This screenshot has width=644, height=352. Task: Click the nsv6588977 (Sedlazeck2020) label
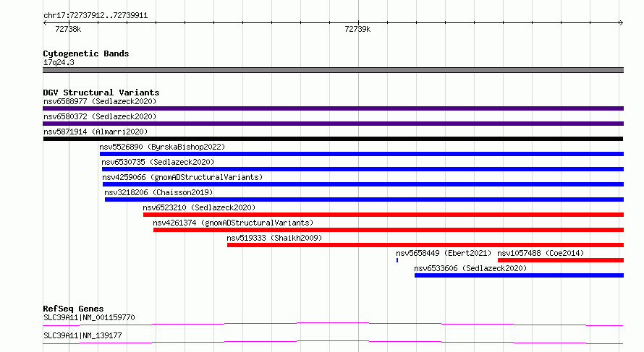point(100,101)
